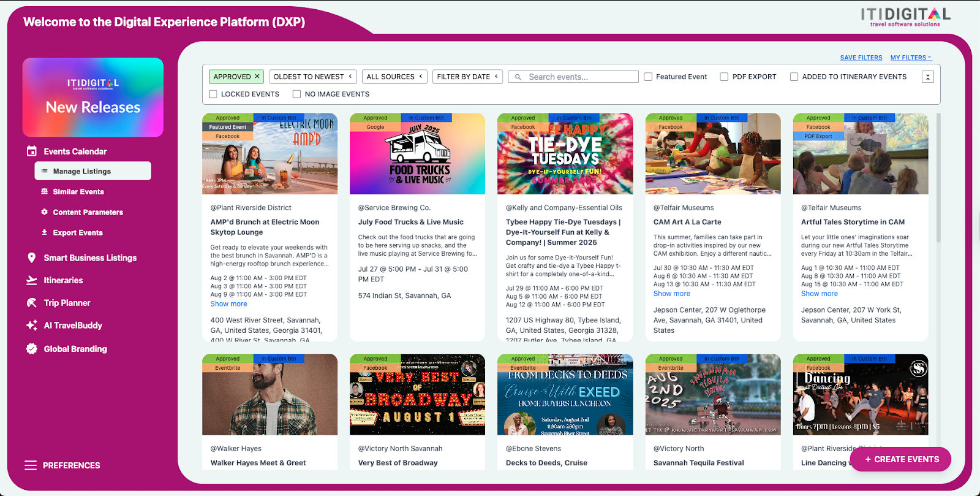Click the search magnifier icon

coord(518,77)
